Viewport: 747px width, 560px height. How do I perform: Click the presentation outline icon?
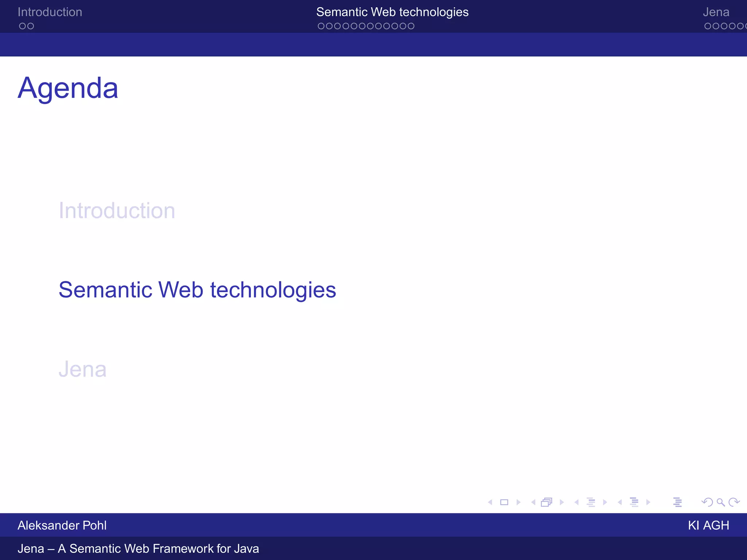pos(678,502)
